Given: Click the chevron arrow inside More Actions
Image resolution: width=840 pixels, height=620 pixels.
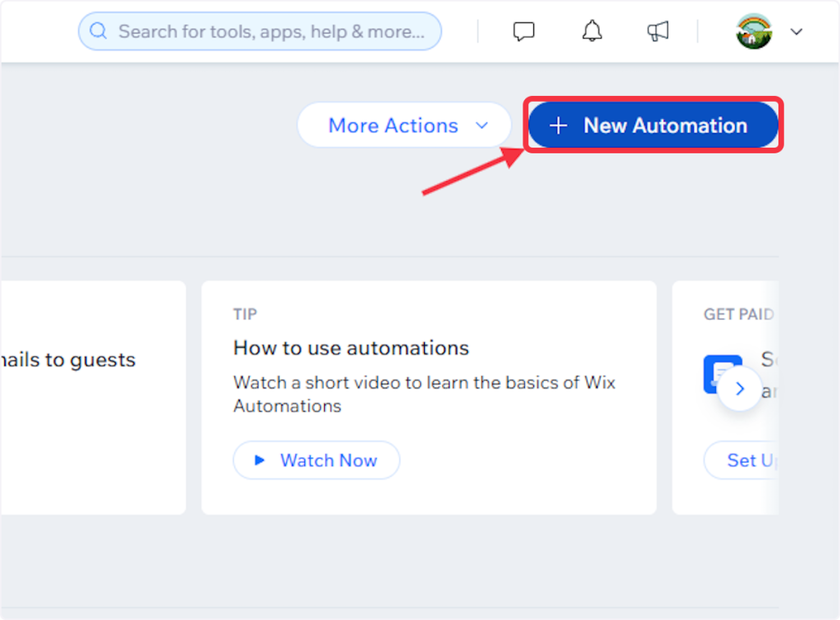Looking at the screenshot, I should coord(482,125).
